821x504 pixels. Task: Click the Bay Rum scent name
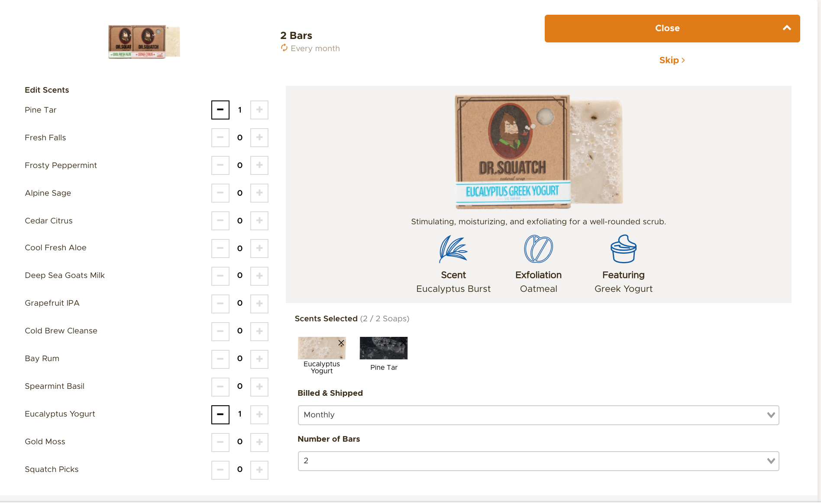tap(42, 359)
